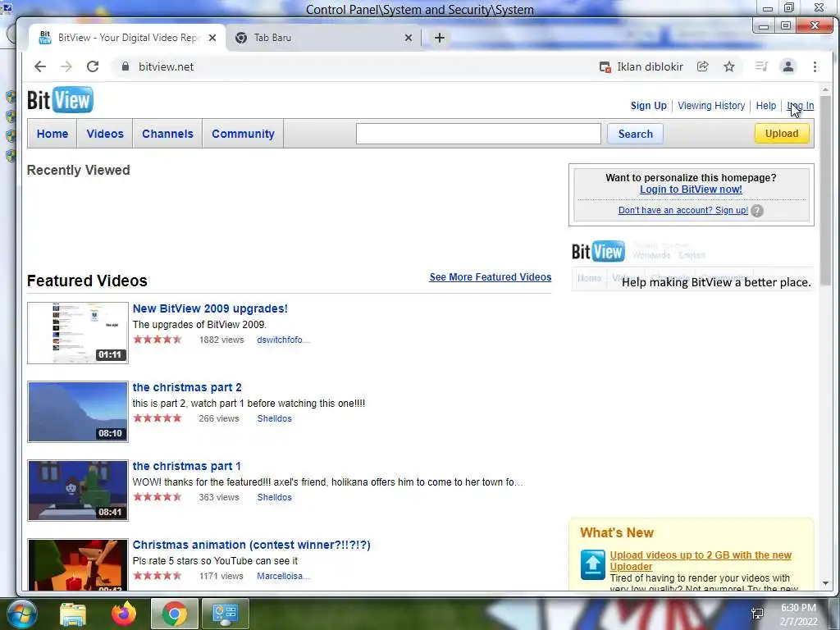Click Don't have an account? Sign up! link
This screenshot has height=630, width=840.
(683, 210)
